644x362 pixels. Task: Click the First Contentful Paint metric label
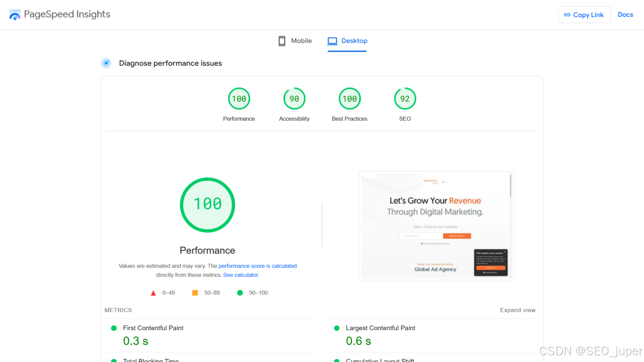(153, 328)
